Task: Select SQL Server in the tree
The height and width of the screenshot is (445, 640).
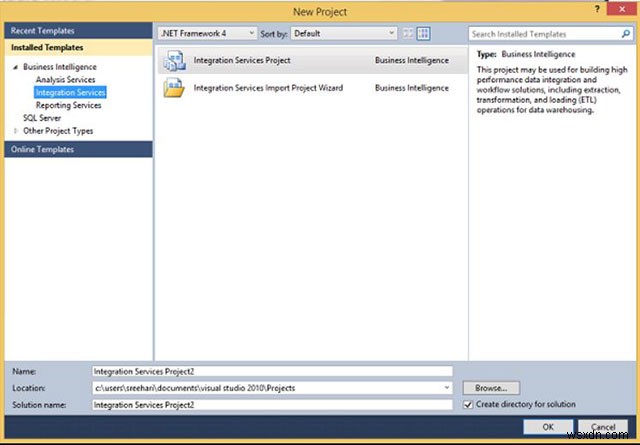Action: coord(42,118)
